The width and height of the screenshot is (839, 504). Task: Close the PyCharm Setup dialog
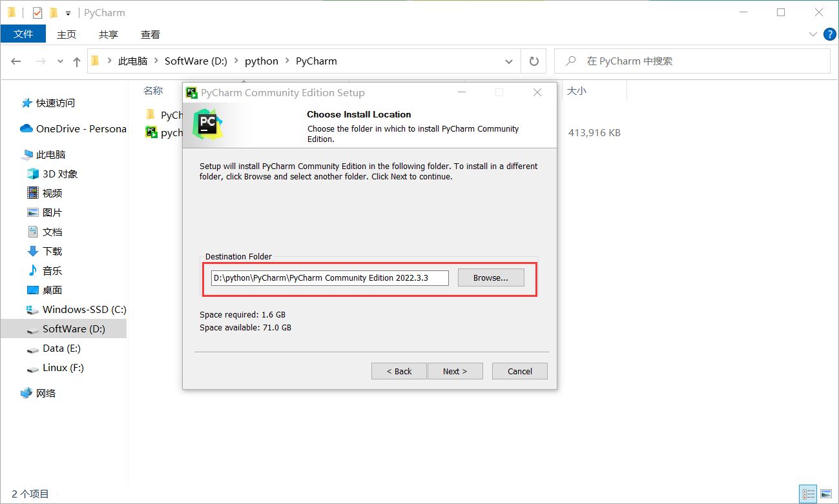(537, 92)
